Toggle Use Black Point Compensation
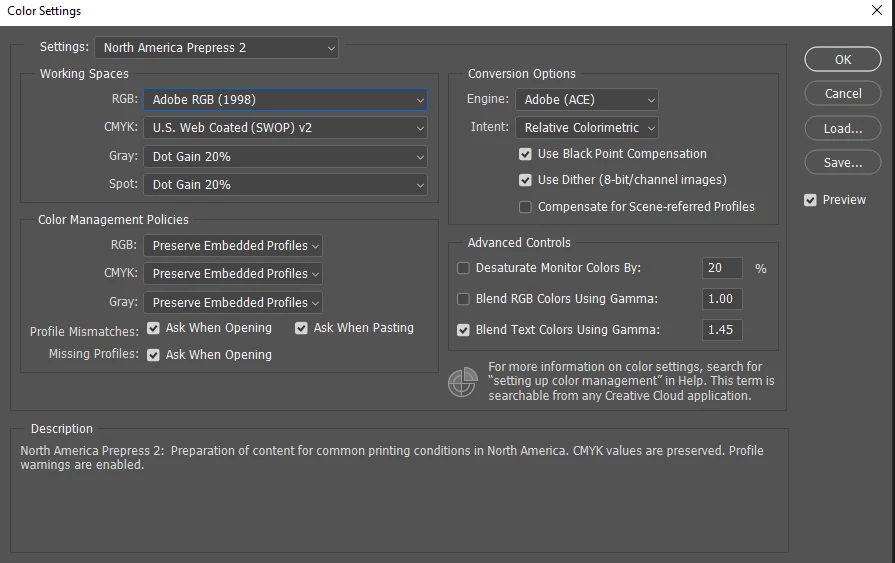Screen dimensions: 895x563 525,154
